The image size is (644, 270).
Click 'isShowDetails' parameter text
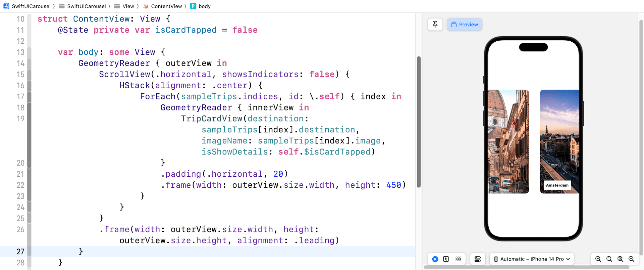(x=234, y=152)
